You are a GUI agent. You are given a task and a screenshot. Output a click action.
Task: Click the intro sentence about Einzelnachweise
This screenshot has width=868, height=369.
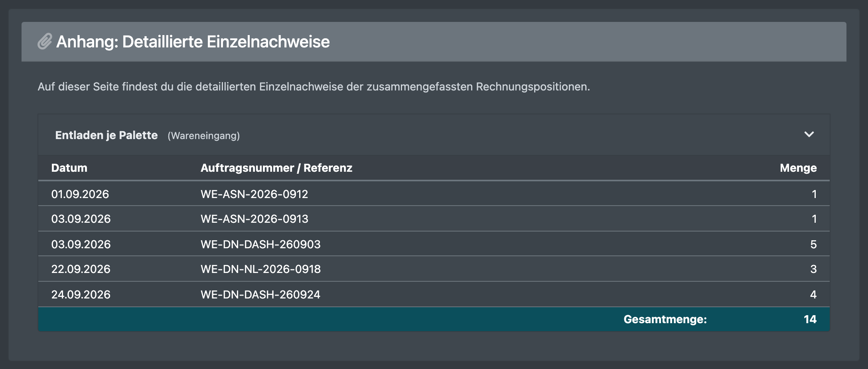(314, 87)
